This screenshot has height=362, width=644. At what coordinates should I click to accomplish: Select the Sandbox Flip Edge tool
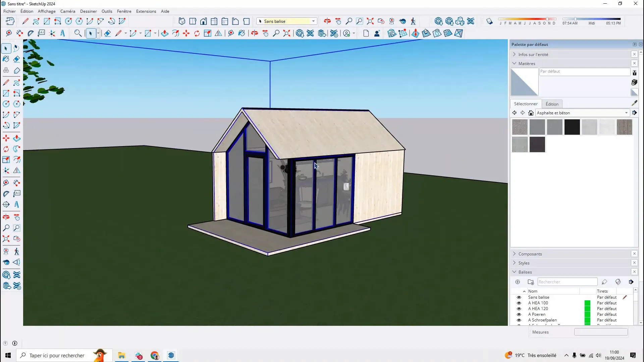pyautogui.click(x=459, y=33)
